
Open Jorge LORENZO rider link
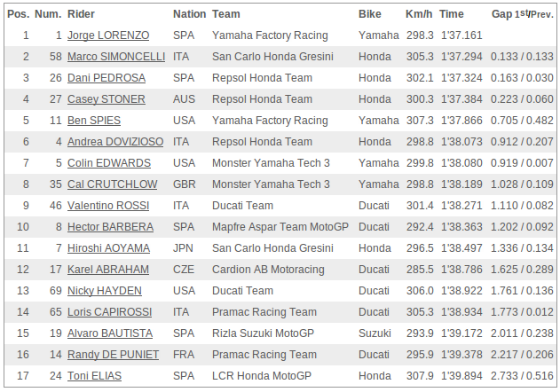108,35
